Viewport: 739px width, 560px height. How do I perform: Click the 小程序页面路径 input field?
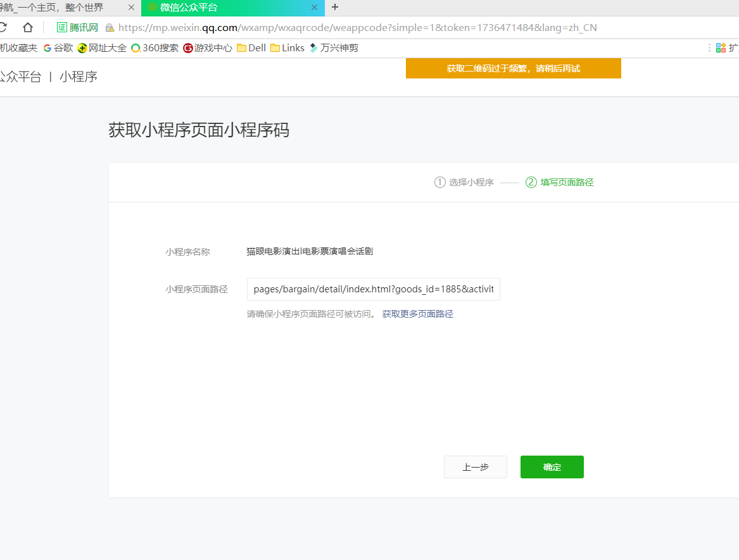click(373, 289)
